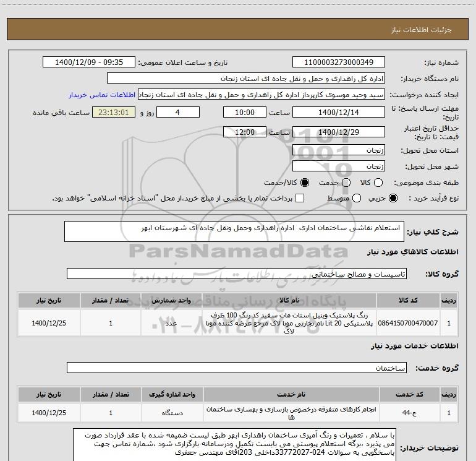Click the کد کالا column header
Screen dimensions: 476x461
(x=408, y=300)
